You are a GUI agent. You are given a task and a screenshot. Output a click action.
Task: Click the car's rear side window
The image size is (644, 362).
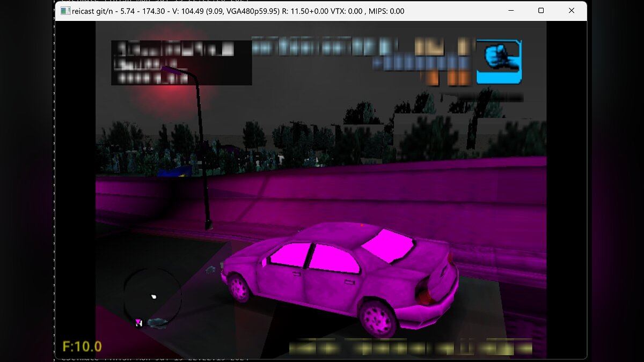tap(335, 260)
